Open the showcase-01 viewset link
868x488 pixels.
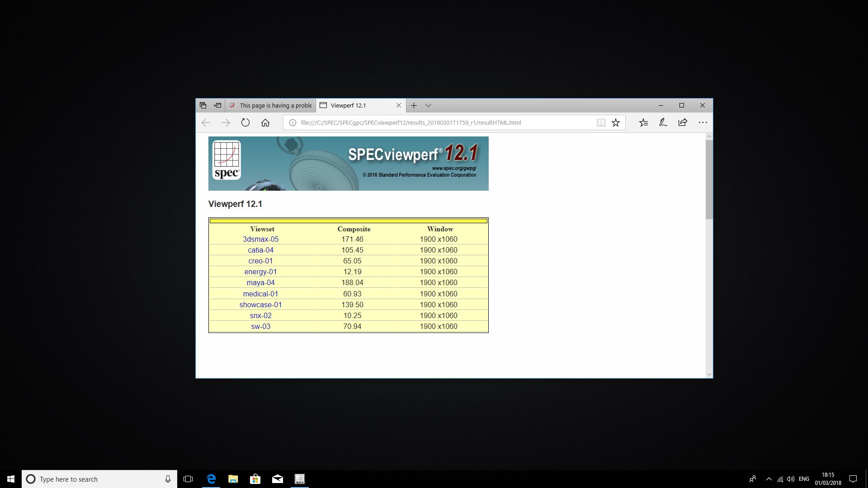pos(260,305)
